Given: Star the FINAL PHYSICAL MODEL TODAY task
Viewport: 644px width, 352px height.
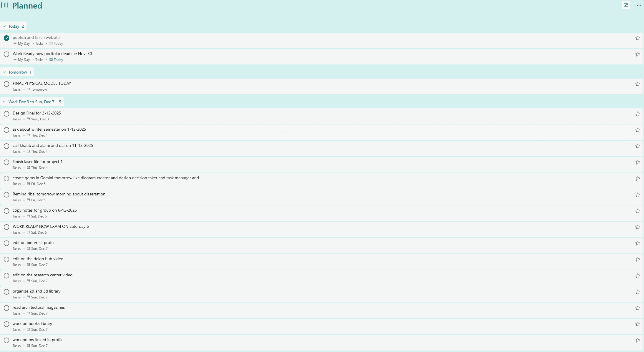Looking at the screenshot, I should 638,84.
